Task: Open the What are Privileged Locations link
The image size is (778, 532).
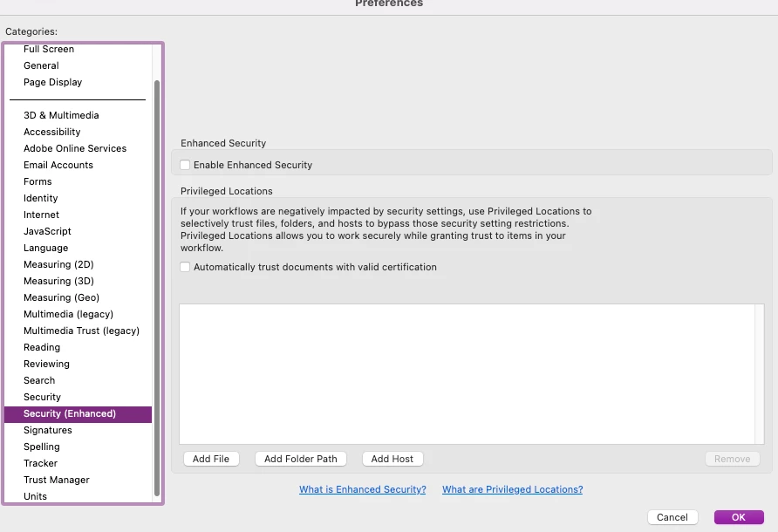Action: (513, 489)
